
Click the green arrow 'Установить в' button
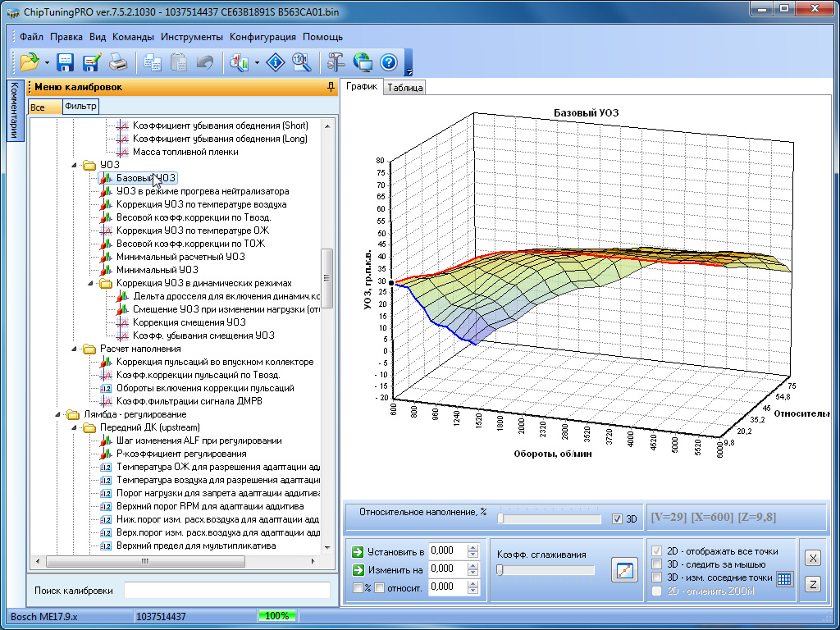358,551
